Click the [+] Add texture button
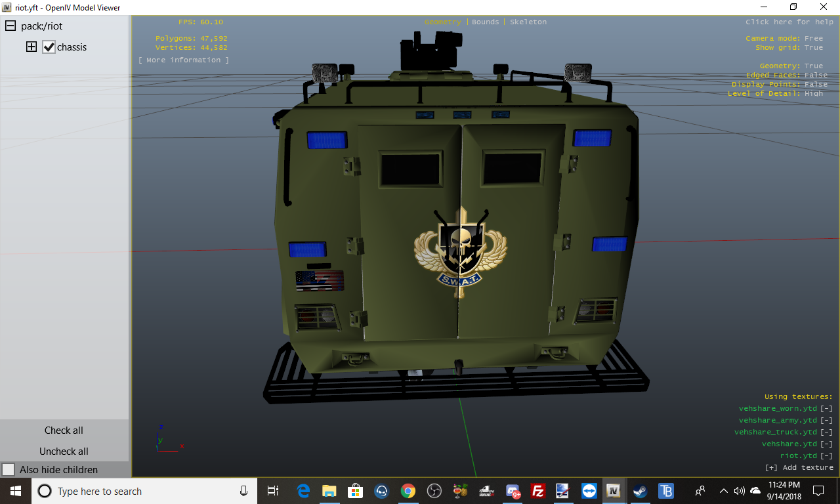 coord(799,468)
